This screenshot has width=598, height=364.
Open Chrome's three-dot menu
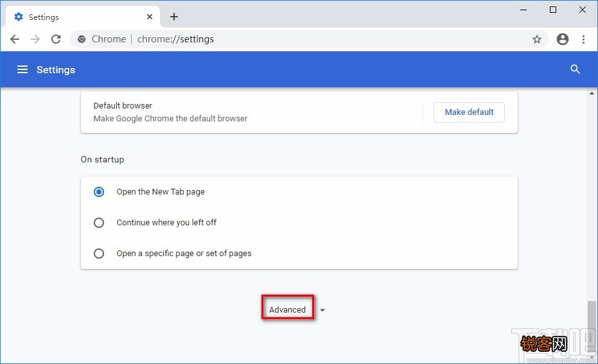(x=583, y=39)
